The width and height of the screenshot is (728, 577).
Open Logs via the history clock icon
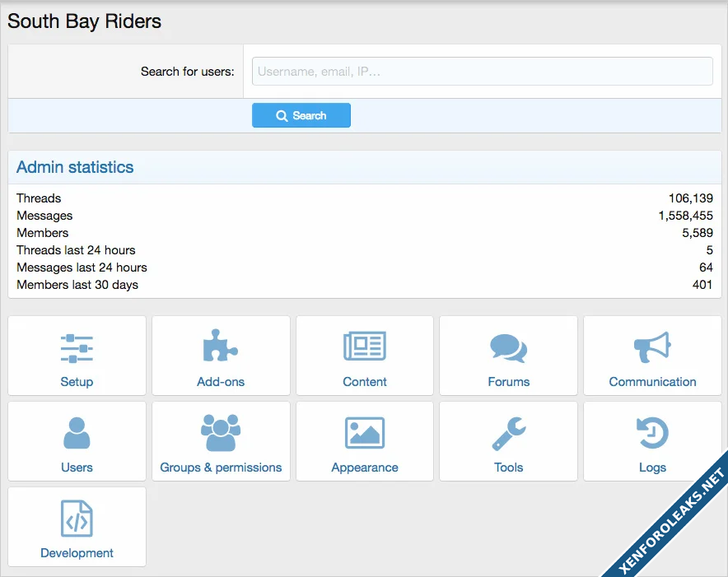652,433
